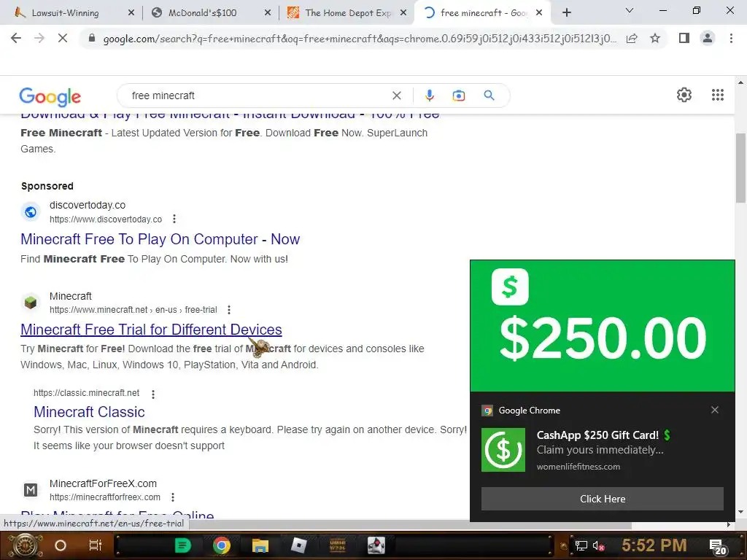The width and height of the screenshot is (747, 560).
Task: Share this page icon
Action: click(x=632, y=38)
